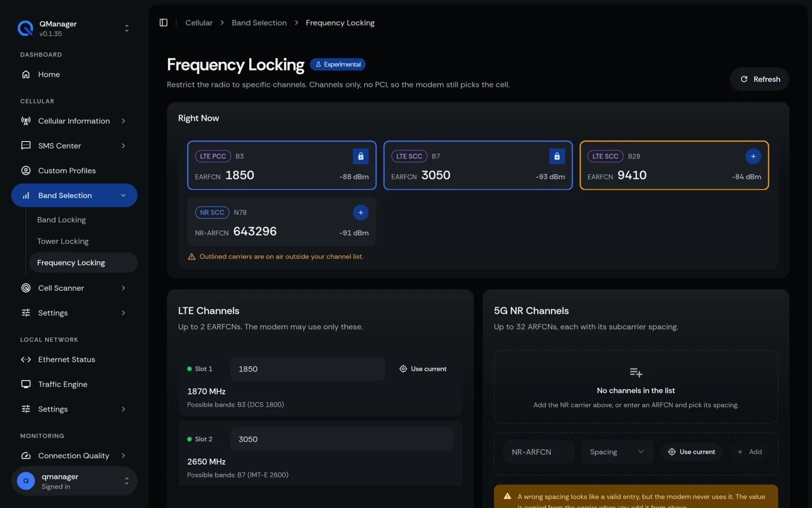The image size is (812, 508).
Task: Click the Experimental badge
Action: (x=338, y=65)
